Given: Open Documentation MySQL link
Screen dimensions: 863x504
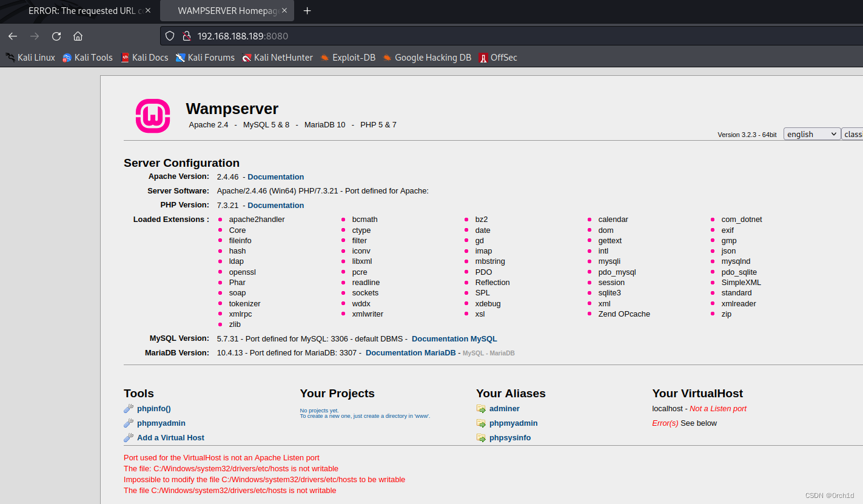Looking at the screenshot, I should 454,339.
